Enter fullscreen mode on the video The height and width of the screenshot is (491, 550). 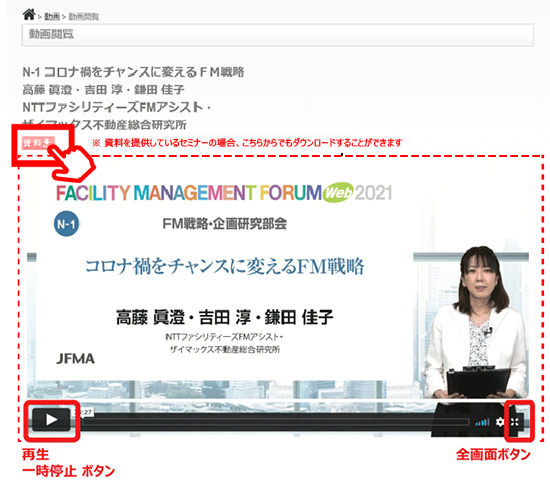(x=515, y=422)
